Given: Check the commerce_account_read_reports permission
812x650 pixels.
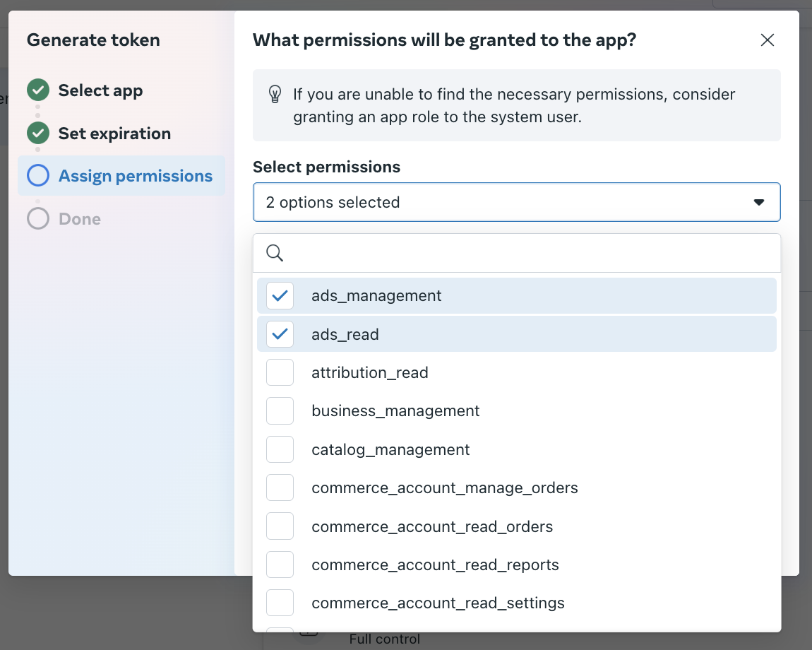Looking at the screenshot, I should pyautogui.click(x=280, y=565).
